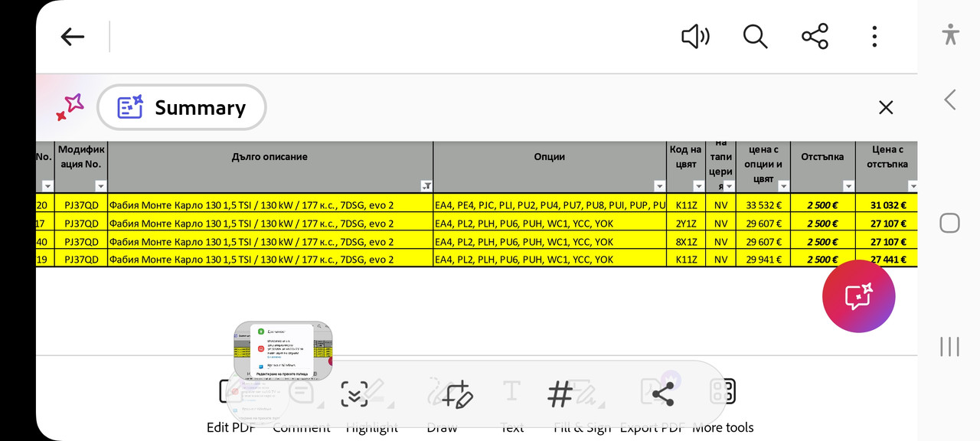Open filter dropdown of the No. column
Screen dimensions: 980x441
pos(47,186)
